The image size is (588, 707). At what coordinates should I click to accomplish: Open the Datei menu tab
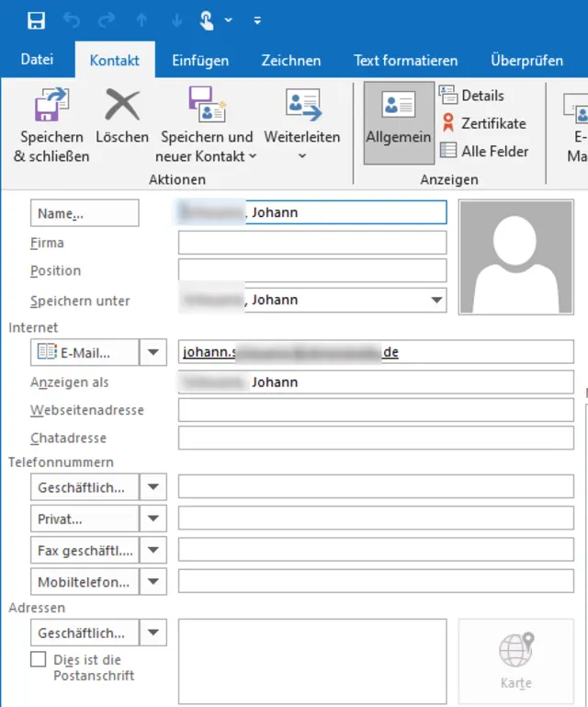point(37,60)
